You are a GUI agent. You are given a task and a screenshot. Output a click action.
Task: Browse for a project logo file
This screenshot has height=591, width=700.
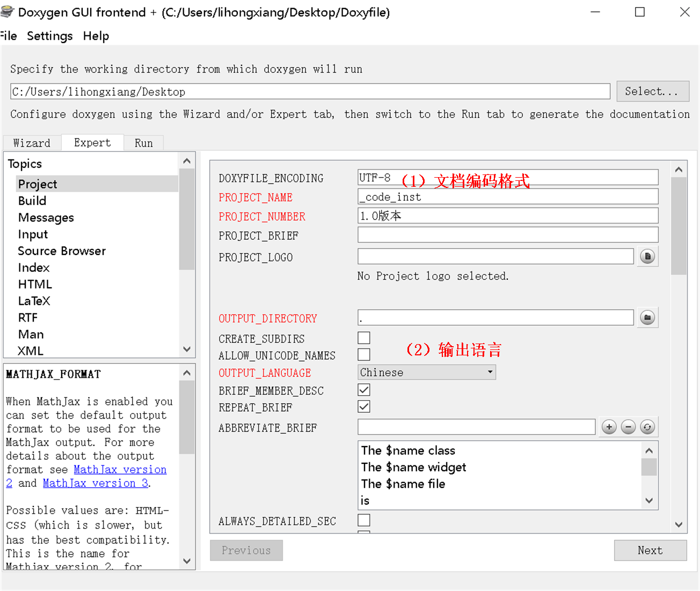click(x=647, y=256)
